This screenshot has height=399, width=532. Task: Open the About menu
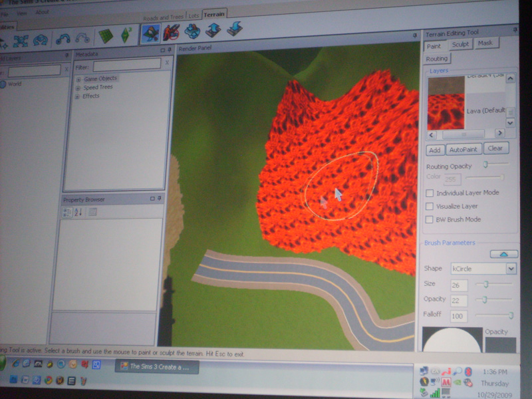(42, 12)
